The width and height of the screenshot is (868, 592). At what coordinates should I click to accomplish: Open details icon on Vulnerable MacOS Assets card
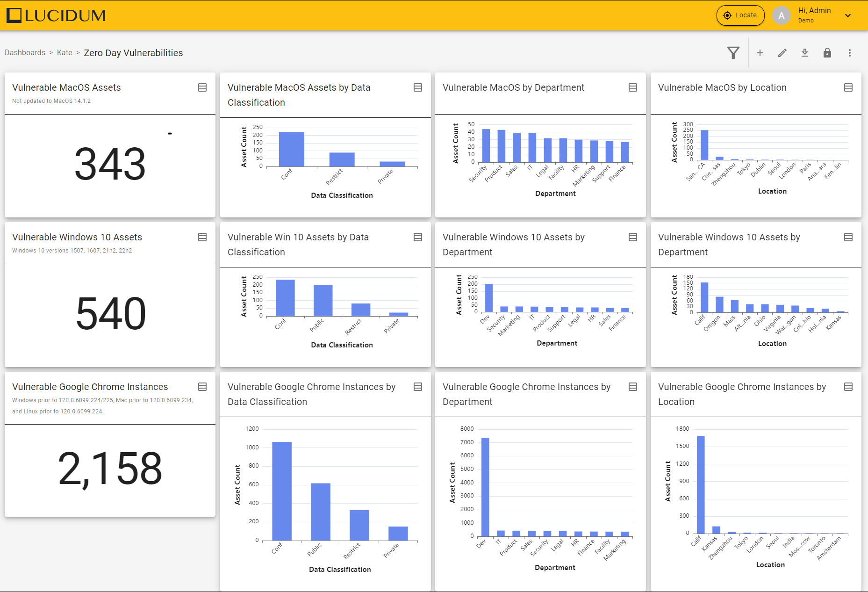pyautogui.click(x=202, y=87)
